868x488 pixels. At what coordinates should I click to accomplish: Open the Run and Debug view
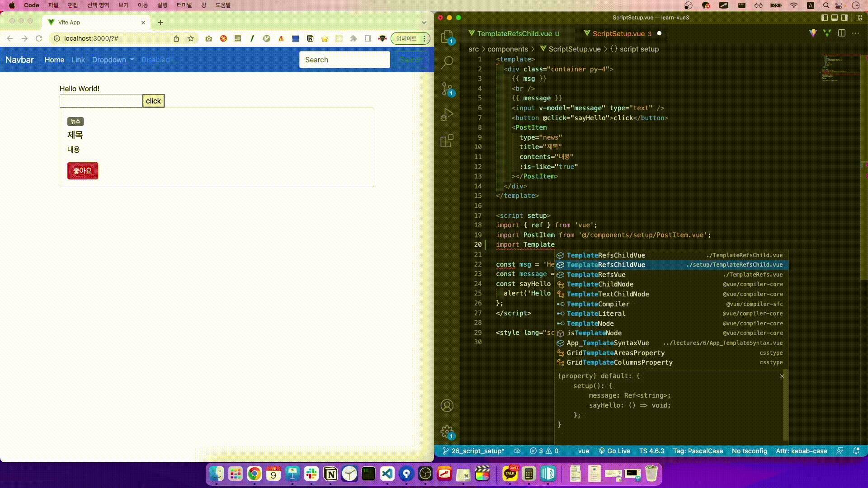[447, 115]
